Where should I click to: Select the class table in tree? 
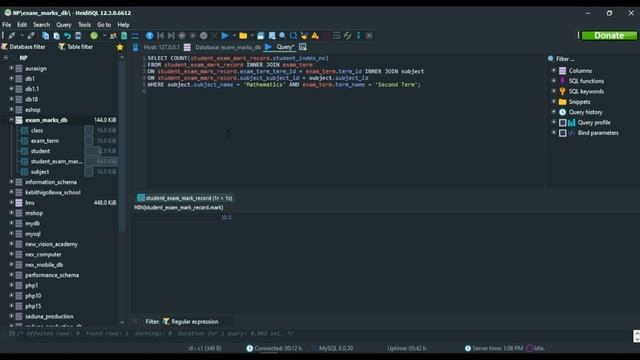tap(37, 131)
